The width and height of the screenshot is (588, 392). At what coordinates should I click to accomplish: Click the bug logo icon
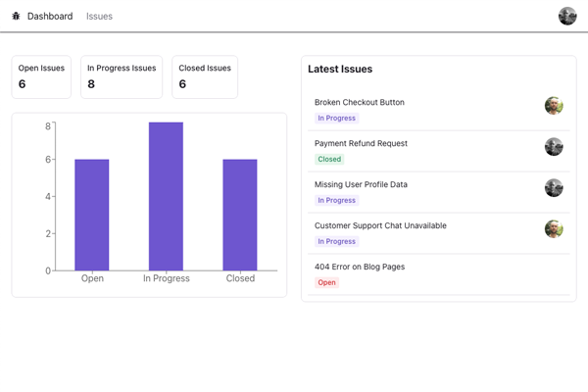16,17
